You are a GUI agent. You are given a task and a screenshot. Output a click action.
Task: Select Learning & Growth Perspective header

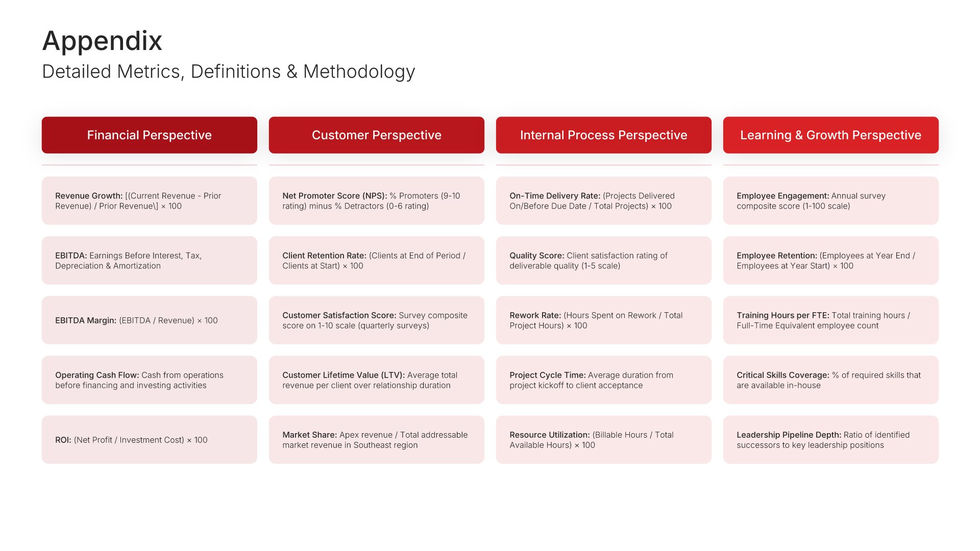coord(830,135)
